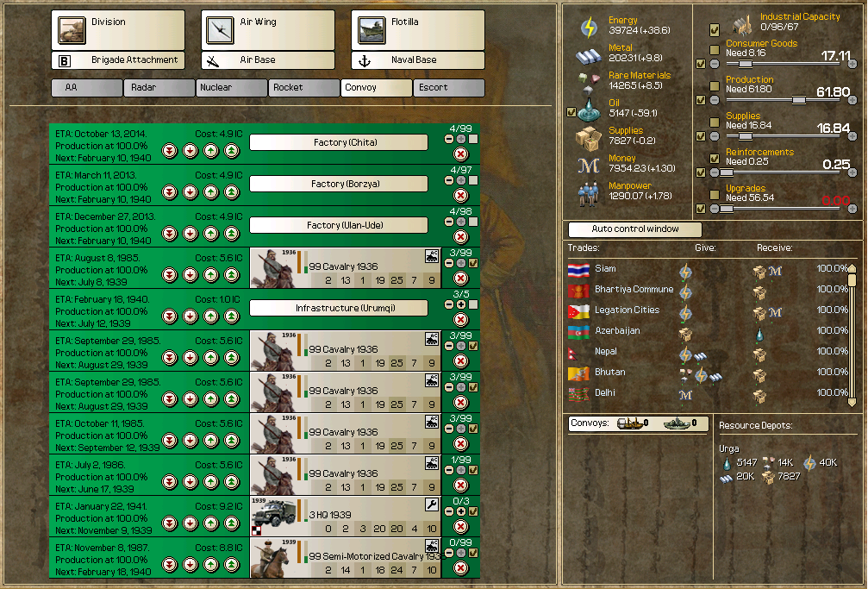
Task: Increase 3 HQ 1939 quantity with plus
Action: [x=460, y=511]
